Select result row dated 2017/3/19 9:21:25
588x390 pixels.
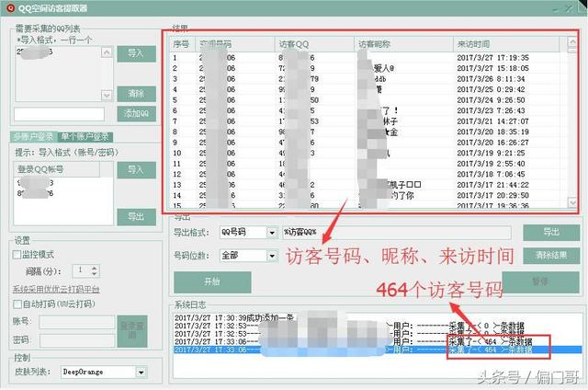coord(367,153)
